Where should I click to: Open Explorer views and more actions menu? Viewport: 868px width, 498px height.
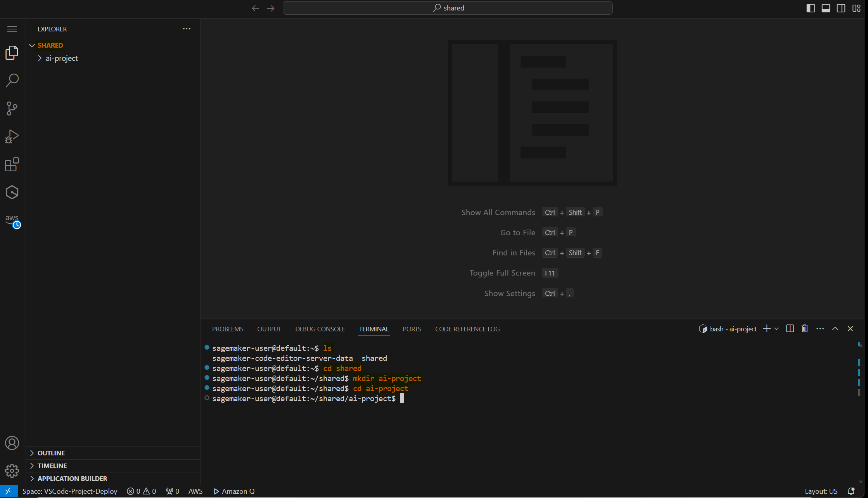[187, 29]
